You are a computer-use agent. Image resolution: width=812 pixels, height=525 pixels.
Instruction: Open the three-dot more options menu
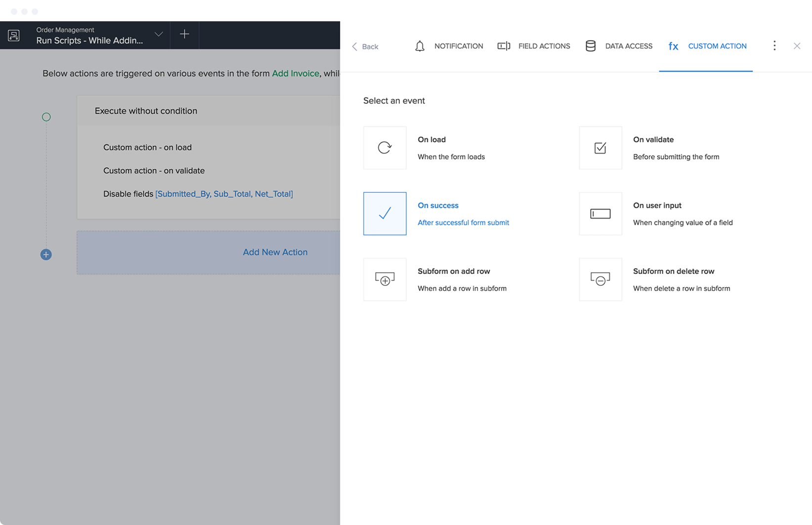774,46
